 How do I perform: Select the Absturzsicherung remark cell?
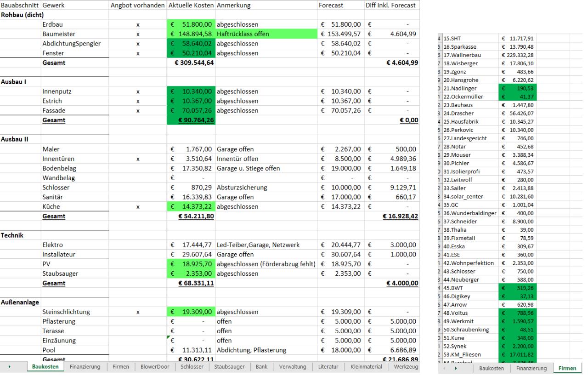pyautogui.click(x=266, y=188)
